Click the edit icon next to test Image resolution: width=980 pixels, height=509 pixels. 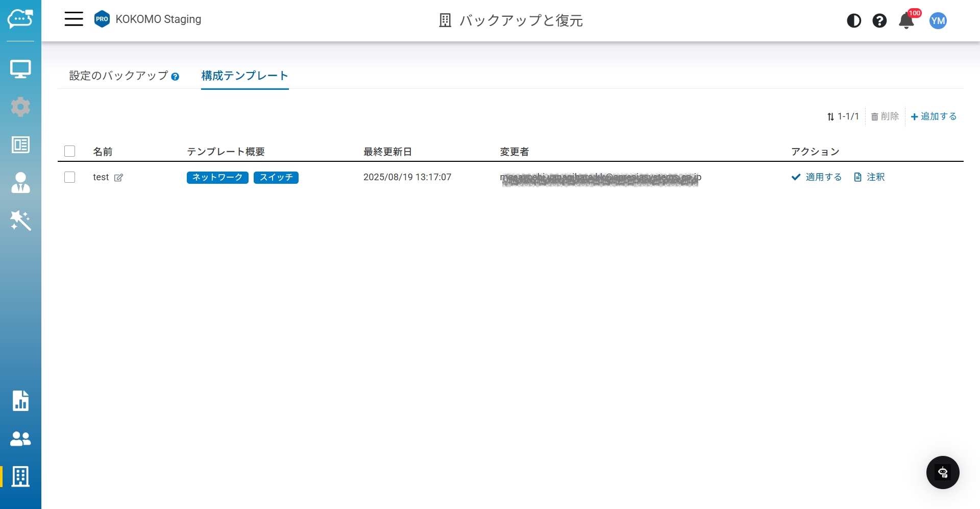119,178
